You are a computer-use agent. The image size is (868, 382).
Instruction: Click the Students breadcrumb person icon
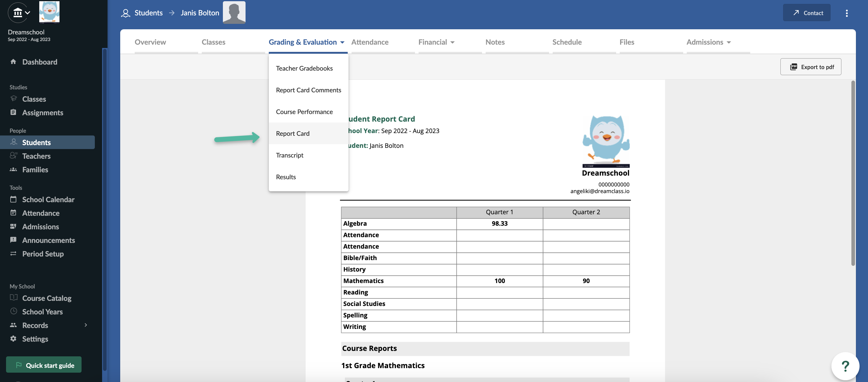[125, 13]
